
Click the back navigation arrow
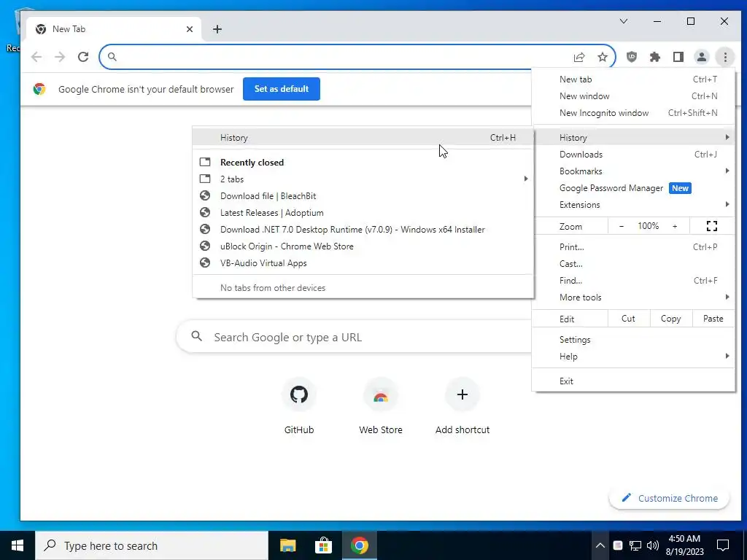pyautogui.click(x=36, y=57)
